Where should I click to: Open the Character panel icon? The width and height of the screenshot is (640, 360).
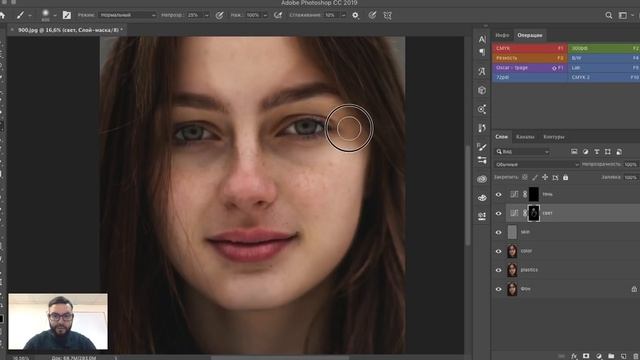482,39
